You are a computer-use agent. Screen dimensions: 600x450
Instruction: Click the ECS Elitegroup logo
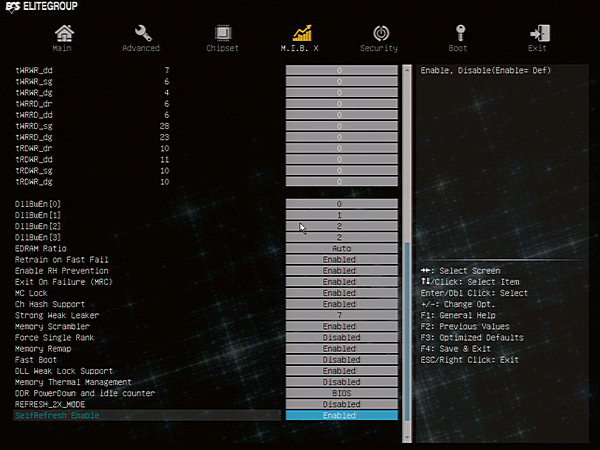click(42, 7)
